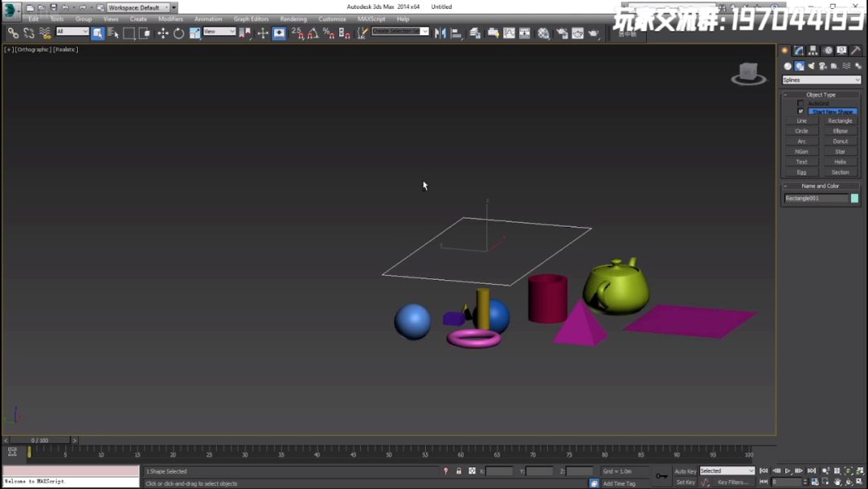Viewport: 868px width, 489px height.
Task: Click the ViewCube in the viewport corner
Action: point(748,73)
